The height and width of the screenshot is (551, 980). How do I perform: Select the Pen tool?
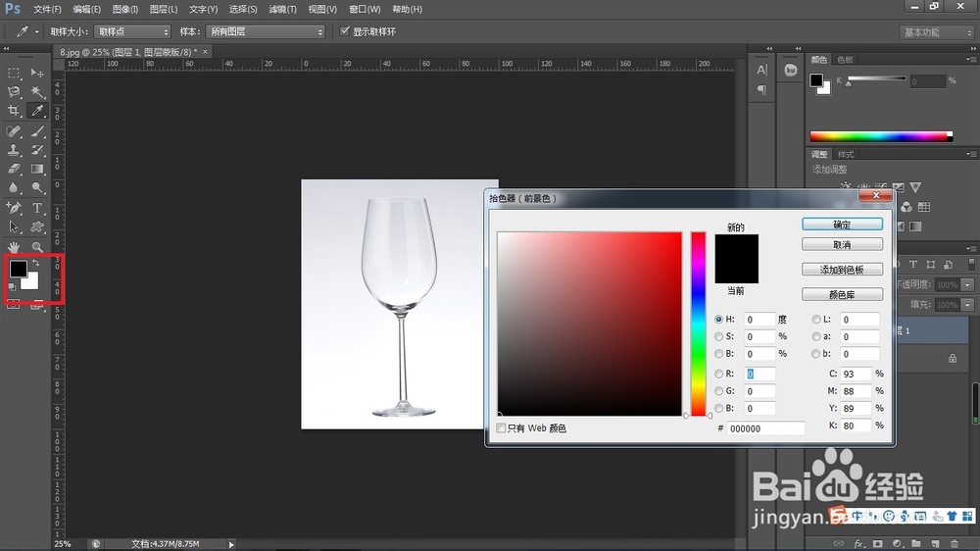pos(14,208)
